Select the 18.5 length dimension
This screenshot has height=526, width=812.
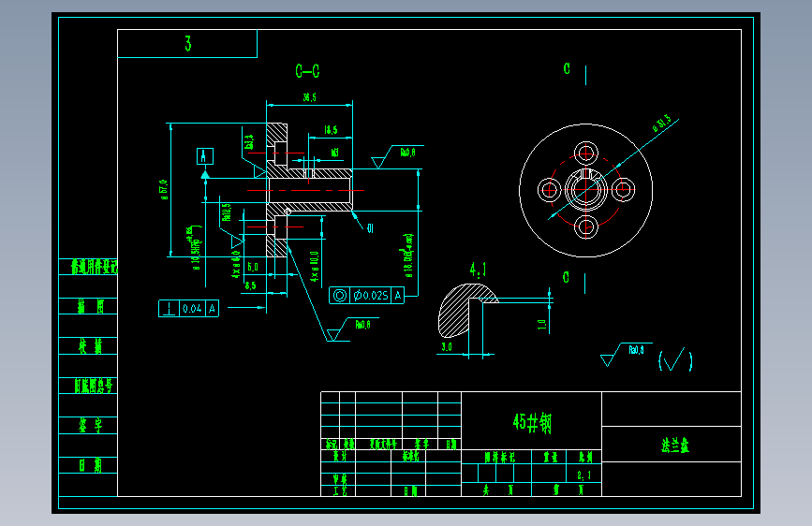(x=331, y=130)
